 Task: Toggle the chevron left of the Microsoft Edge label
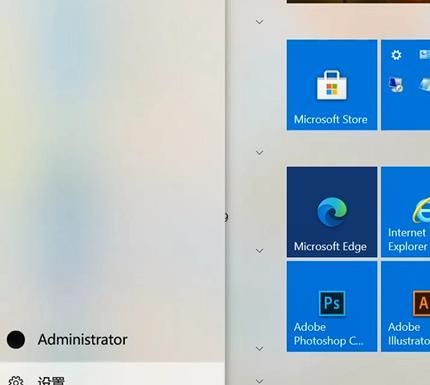point(259,251)
